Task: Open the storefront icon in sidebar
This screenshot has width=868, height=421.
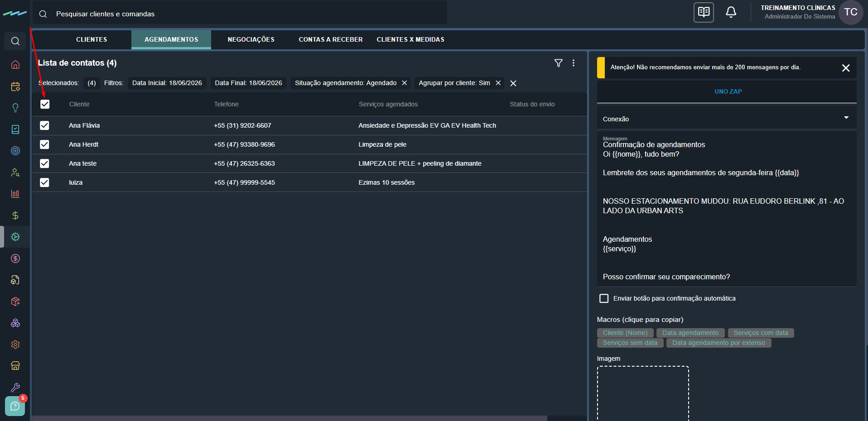Action: 15,366
